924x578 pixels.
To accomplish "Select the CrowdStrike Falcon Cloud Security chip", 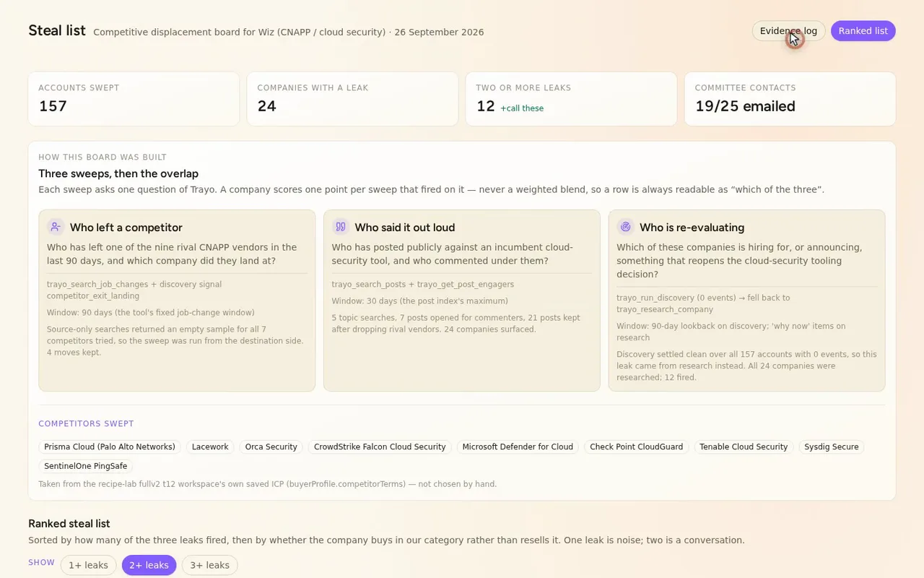I will click(x=380, y=447).
